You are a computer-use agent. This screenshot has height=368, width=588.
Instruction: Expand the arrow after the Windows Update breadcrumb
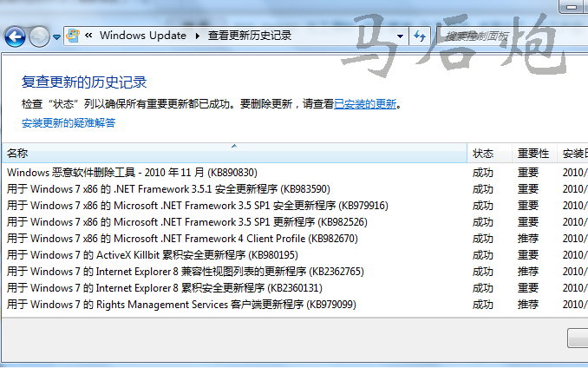point(197,36)
